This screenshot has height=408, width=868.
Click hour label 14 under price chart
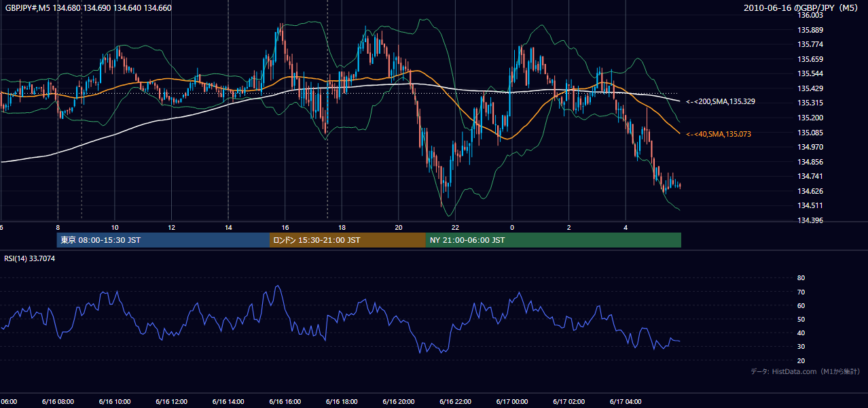coord(228,228)
